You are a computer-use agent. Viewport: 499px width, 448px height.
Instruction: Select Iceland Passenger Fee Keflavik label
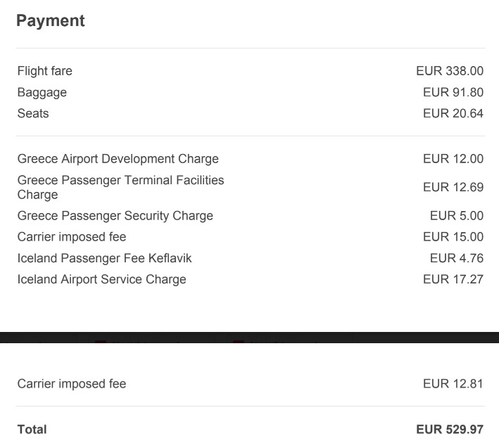(x=104, y=258)
